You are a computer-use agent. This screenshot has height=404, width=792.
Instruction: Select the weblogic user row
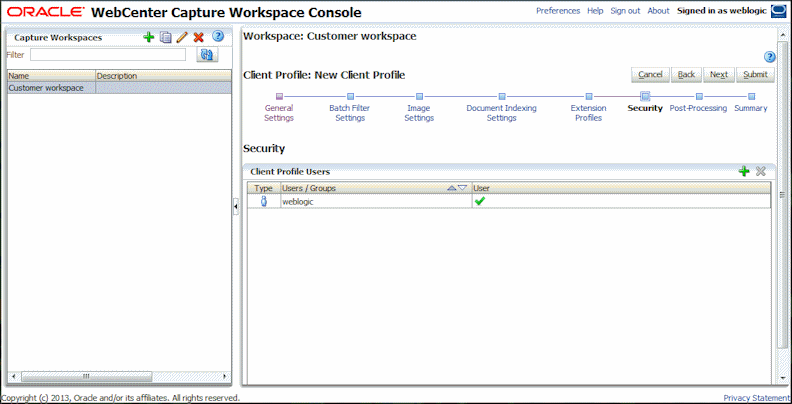pyautogui.click(x=509, y=201)
